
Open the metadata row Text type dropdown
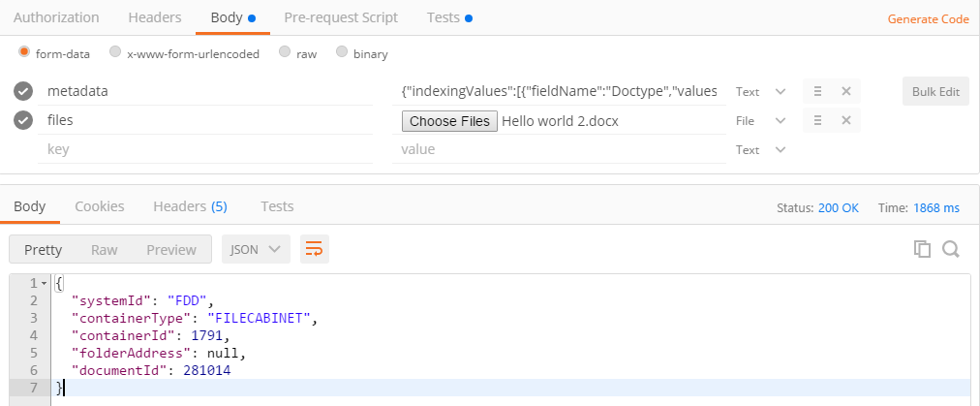[x=760, y=91]
